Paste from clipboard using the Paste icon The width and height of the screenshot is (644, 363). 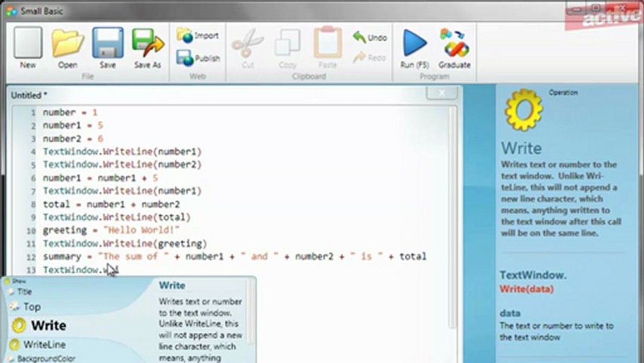point(327,48)
